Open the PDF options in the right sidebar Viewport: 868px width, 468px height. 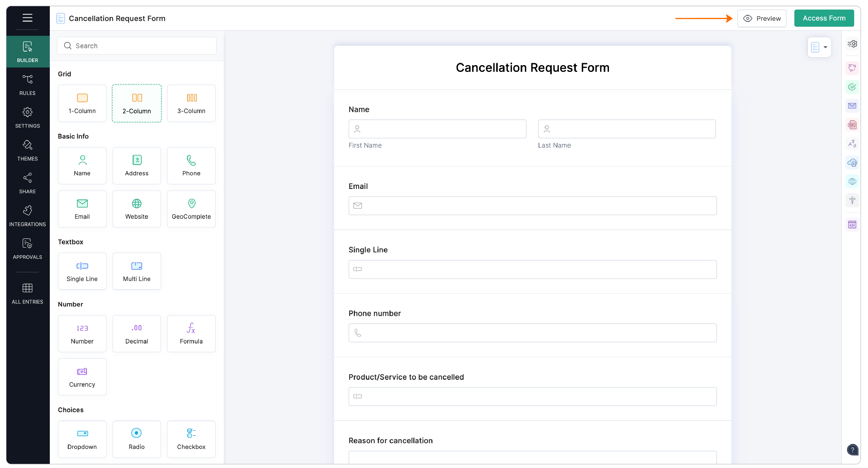click(x=853, y=125)
